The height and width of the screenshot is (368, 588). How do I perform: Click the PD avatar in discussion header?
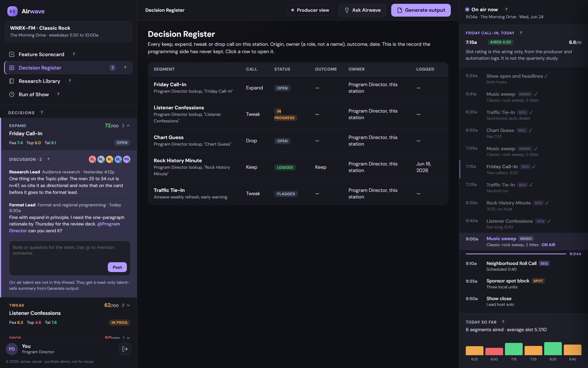(127, 159)
